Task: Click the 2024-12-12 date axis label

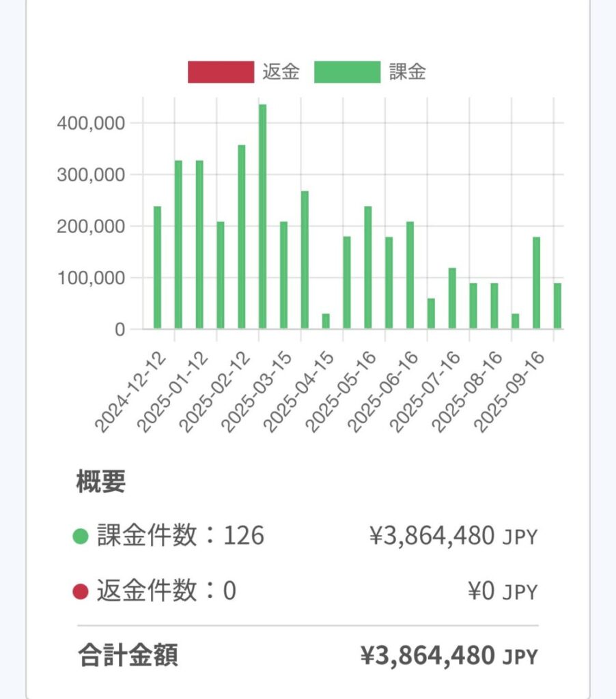Action: point(133,393)
